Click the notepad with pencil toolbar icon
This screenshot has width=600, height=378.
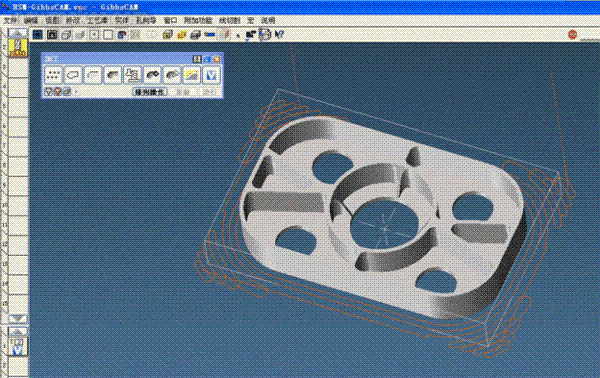tap(224, 35)
